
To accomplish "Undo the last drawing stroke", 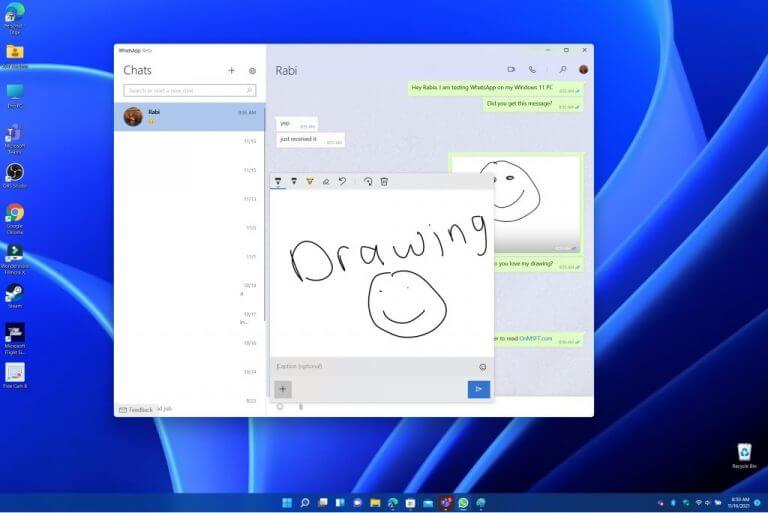I will pos(342,181).
